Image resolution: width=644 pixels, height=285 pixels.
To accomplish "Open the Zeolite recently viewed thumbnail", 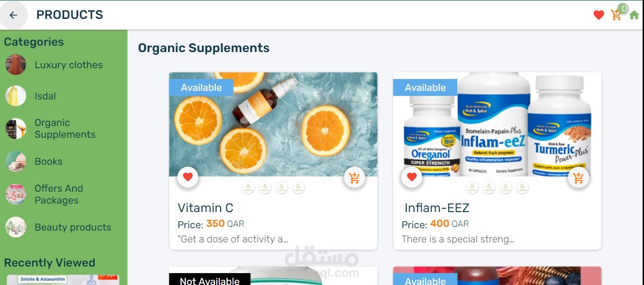I will pos(63,280).
